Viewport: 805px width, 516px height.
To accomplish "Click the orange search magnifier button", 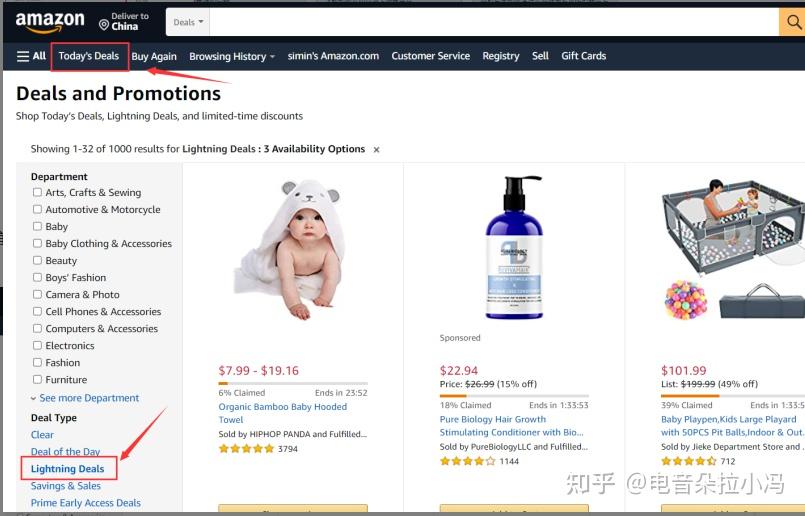I will tap(793, 22).
